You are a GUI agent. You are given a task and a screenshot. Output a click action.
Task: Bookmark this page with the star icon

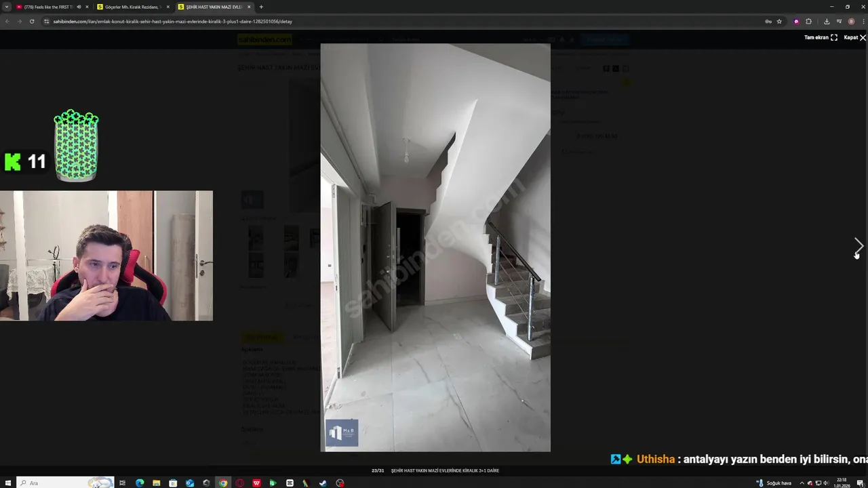[x=779, y=21]
